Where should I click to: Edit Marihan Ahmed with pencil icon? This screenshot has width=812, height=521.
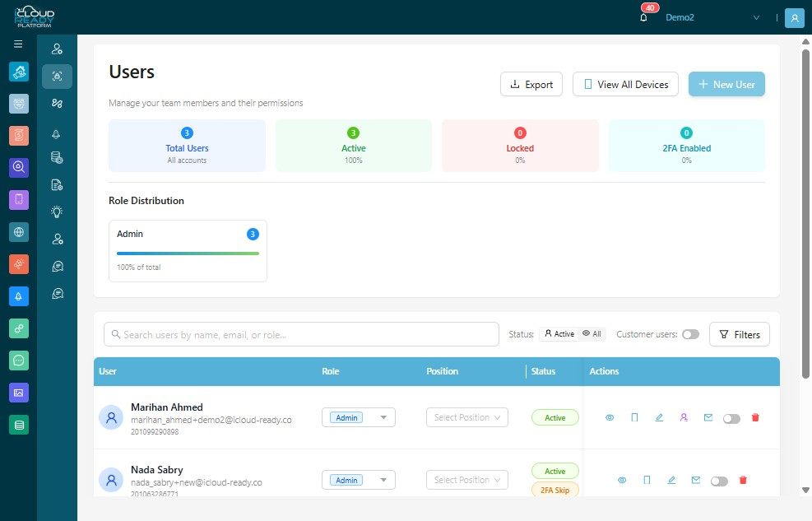point(659,417)
